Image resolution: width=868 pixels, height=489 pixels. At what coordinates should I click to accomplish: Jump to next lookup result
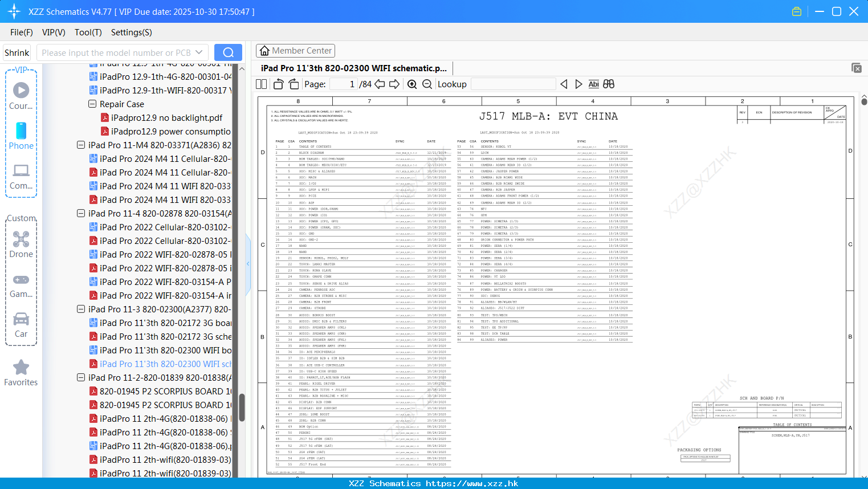578,84
